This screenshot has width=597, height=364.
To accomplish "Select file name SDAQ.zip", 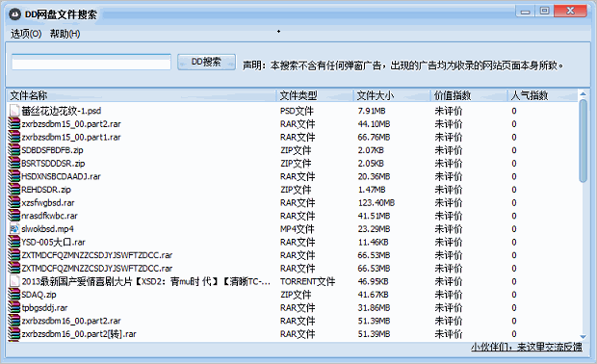I will point(39,295).
